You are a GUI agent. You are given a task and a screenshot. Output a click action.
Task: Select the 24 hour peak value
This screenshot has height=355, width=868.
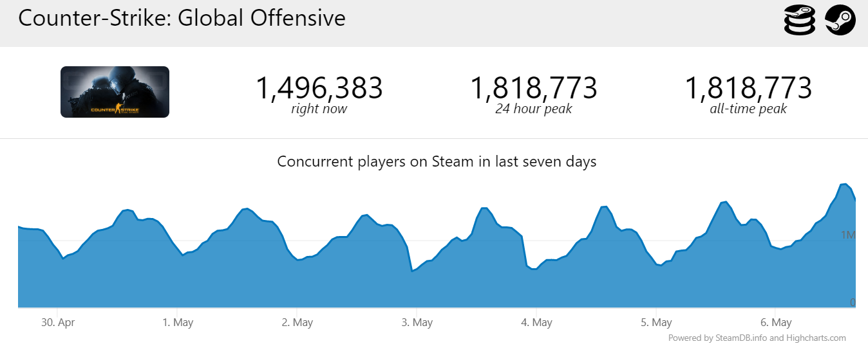click(x=534, y=88)
